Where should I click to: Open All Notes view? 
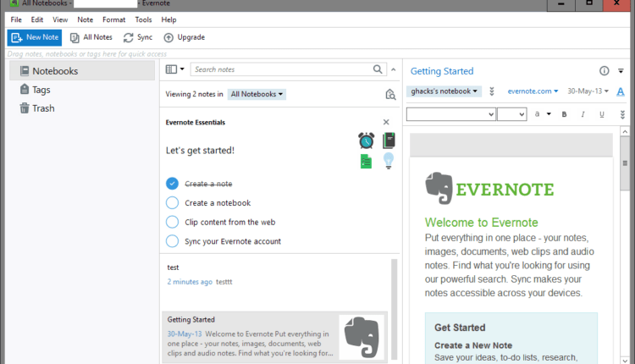point(91,37)
